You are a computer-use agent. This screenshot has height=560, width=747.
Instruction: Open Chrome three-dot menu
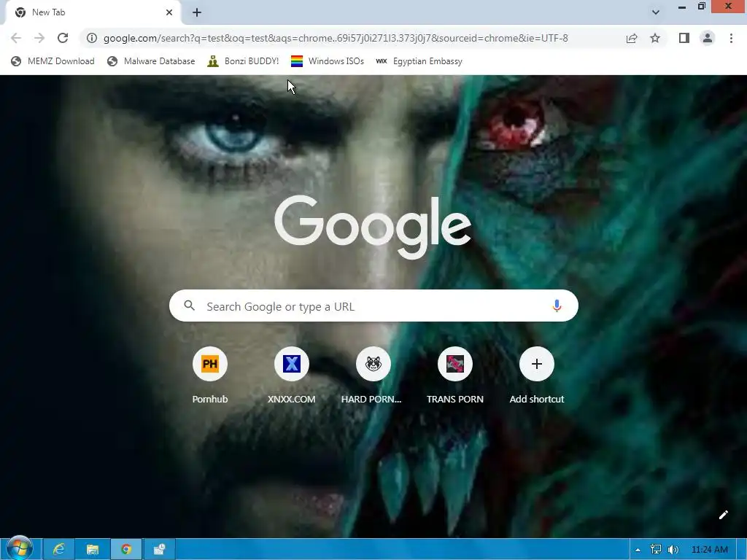(731, 38)
